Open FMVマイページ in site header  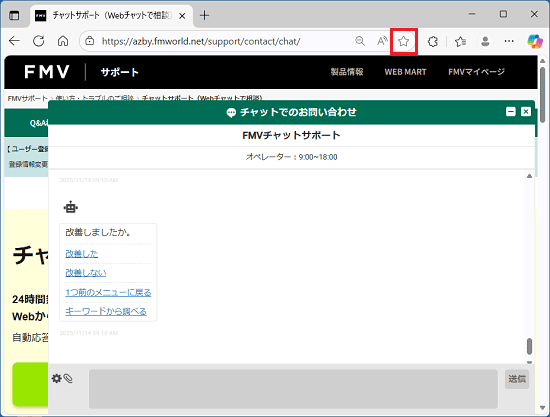pyautogui.click(x=476, y=72)
